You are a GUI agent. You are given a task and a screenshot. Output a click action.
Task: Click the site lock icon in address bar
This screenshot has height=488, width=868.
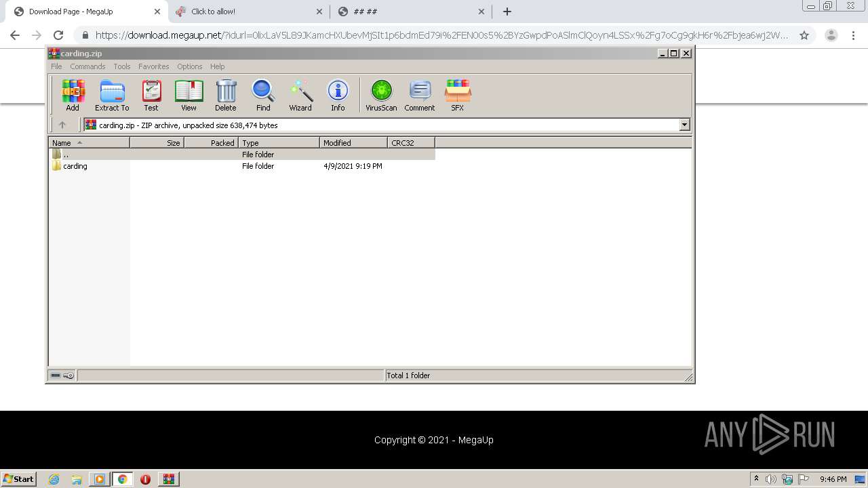[x=85, y=35]
